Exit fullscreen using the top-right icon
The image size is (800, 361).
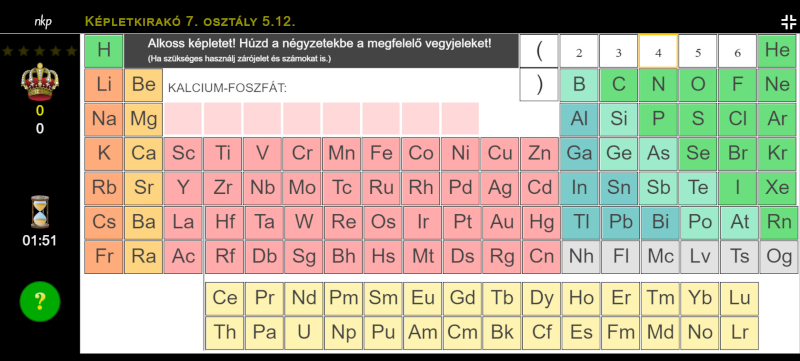click(x=788, y=22)
